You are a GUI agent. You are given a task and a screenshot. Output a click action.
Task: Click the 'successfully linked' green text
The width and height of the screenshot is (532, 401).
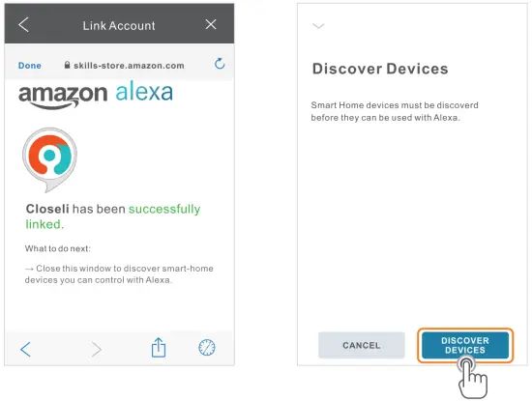pyautogui.click(x=113, y=216)
